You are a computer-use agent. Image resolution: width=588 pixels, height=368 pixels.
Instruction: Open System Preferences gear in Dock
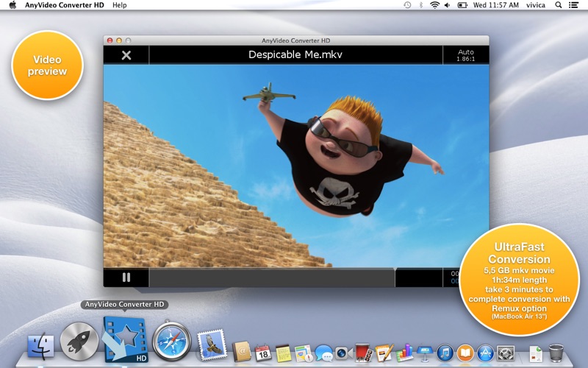(506, 353)
